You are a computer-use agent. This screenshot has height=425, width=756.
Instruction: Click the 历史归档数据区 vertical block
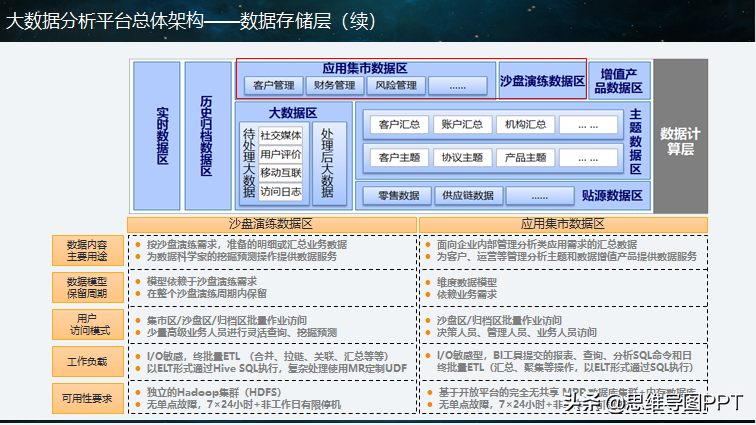(208, 136)
